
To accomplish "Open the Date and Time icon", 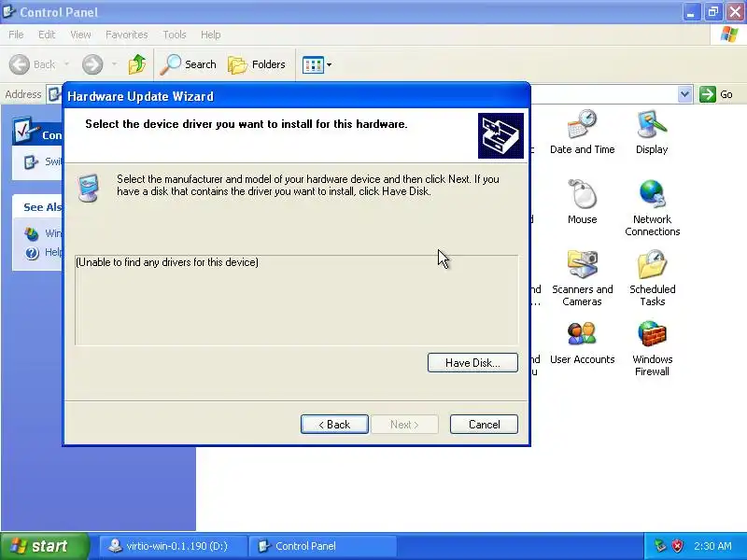I will coord(582,132).
